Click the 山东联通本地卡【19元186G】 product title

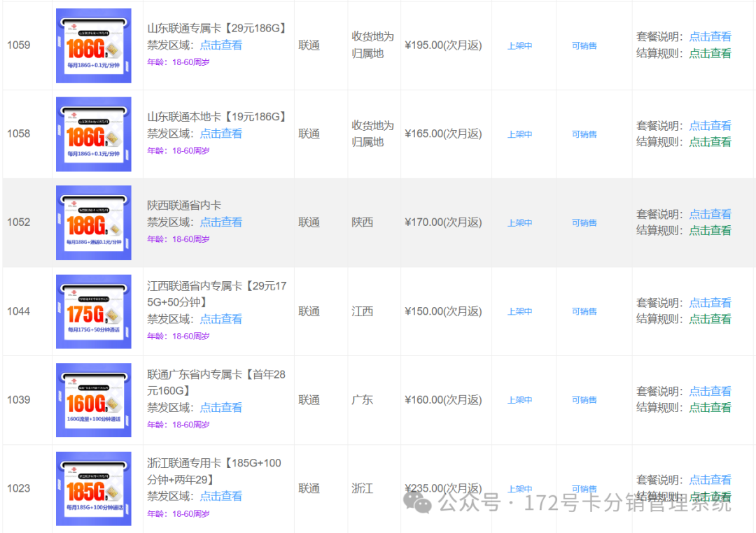(x=217, y=117)
